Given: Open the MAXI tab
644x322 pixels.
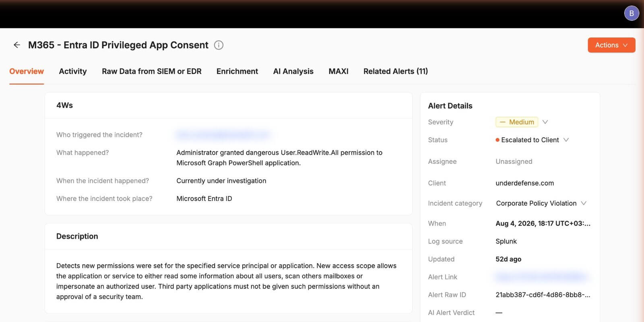Looking at the screenshot, I should pos(339,71).
